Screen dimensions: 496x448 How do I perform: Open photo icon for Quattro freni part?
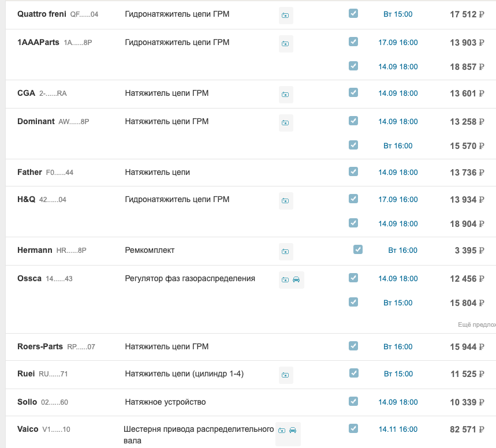tap(285, 16)
